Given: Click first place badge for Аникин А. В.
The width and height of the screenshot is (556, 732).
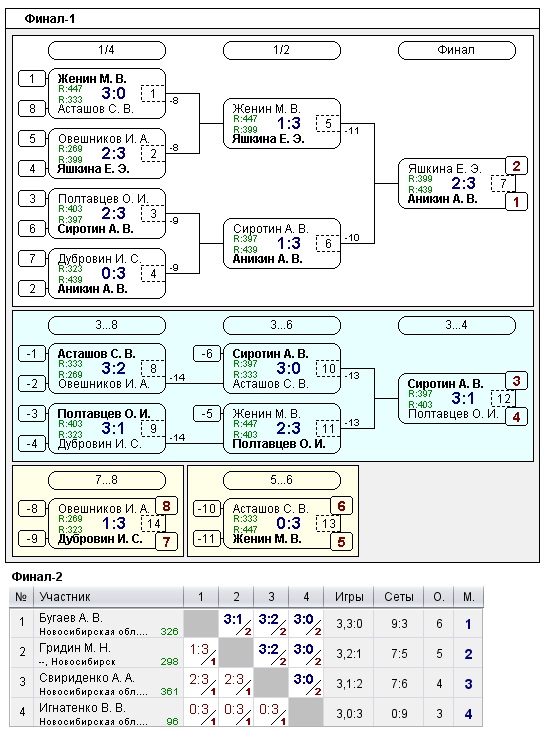Looking at the screenshot, I should pos(516,202).
